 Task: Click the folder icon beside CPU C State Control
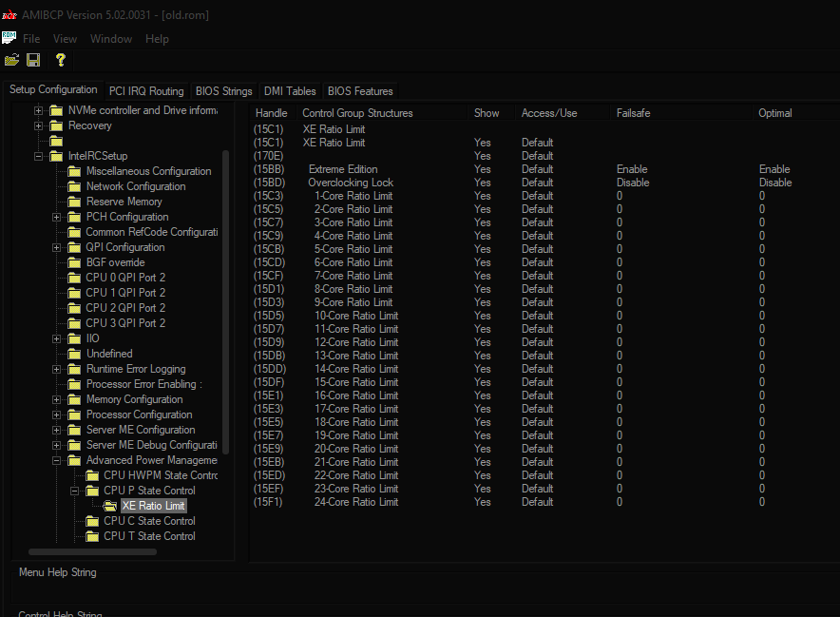click(92, 521)
